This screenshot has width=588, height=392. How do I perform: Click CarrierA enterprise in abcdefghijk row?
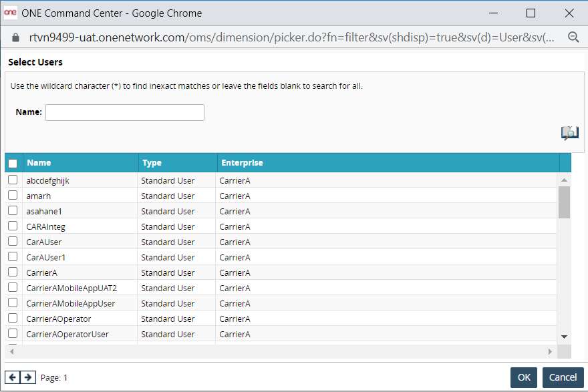235,180
